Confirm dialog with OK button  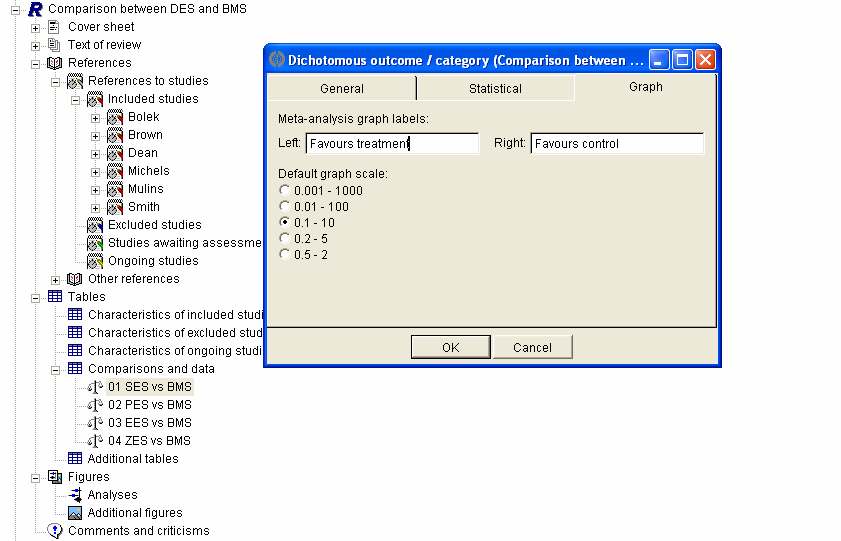tap(451, 347)
